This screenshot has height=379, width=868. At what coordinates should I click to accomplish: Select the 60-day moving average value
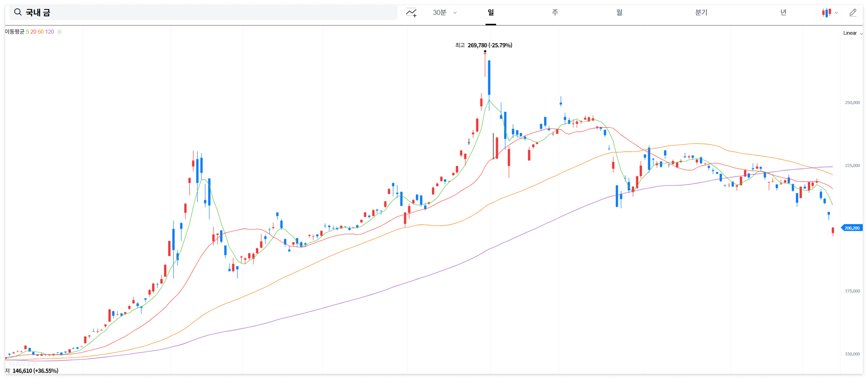pos(40,32)
